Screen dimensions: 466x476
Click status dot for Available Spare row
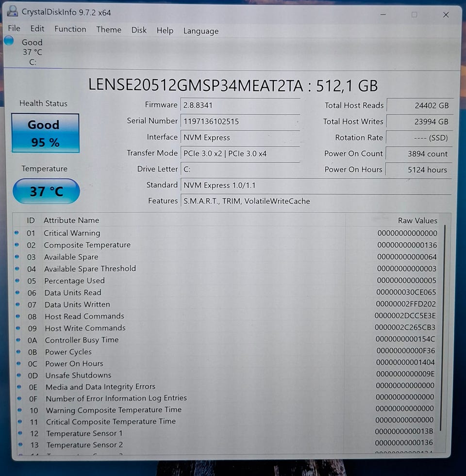point(17,257)
